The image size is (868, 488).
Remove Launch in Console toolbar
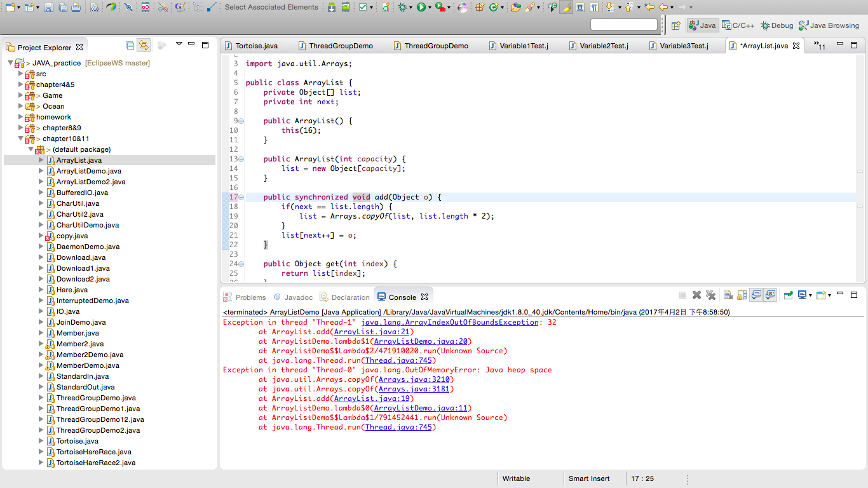(696, 295)
